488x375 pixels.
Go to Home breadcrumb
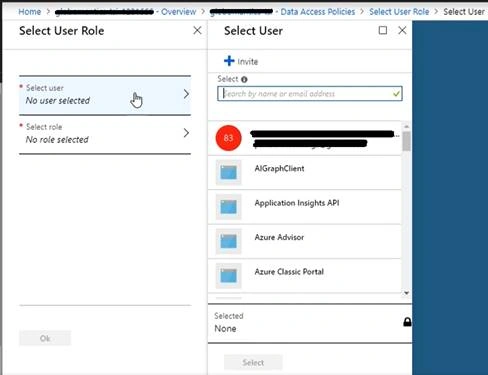(x=30, y=12)
